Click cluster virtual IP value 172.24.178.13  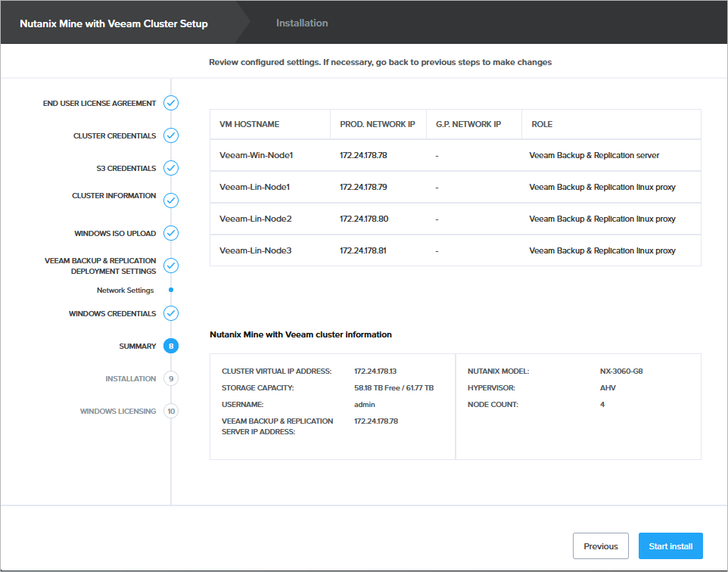coord(375,371)
